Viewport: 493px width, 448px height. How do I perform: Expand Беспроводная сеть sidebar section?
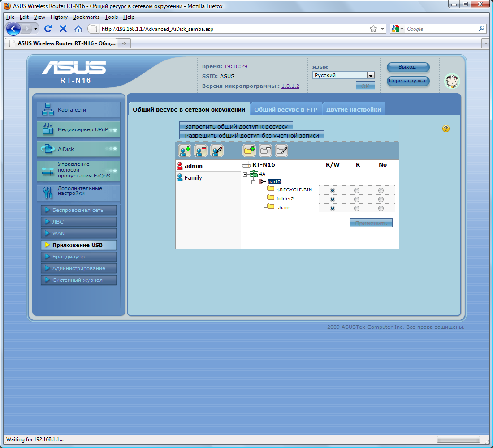[78, 210]
